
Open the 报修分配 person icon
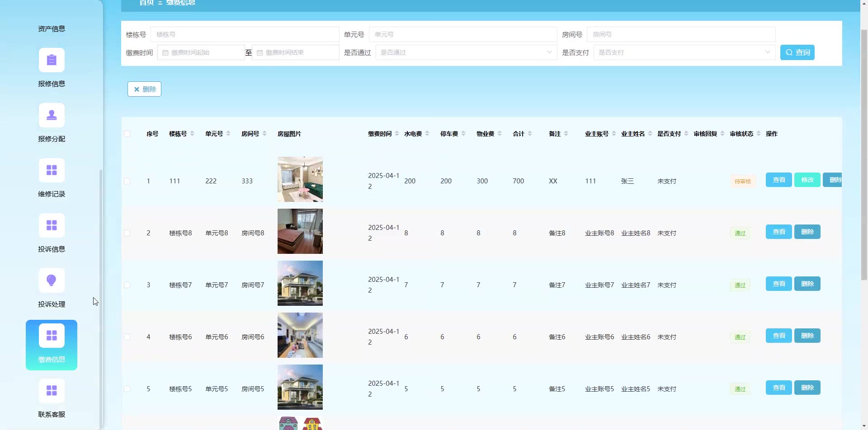point(52,116)
